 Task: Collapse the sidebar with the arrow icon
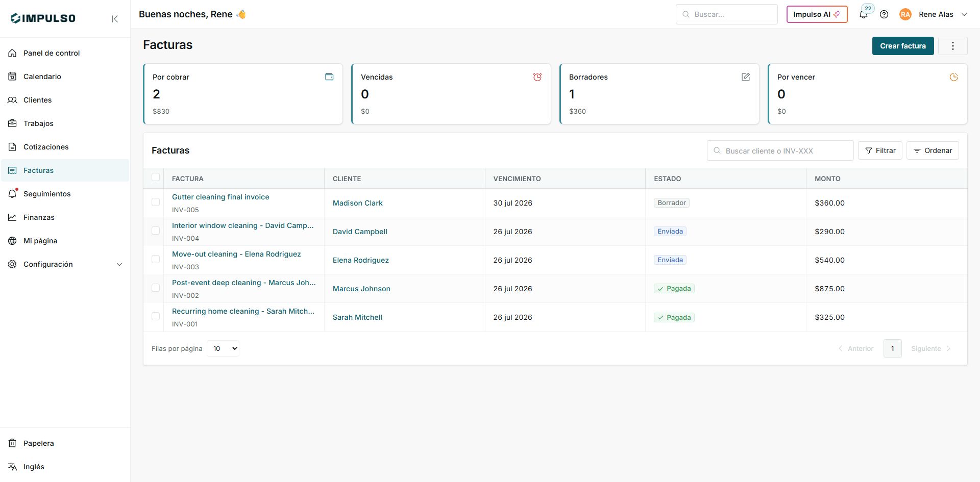tap(115, 19)
